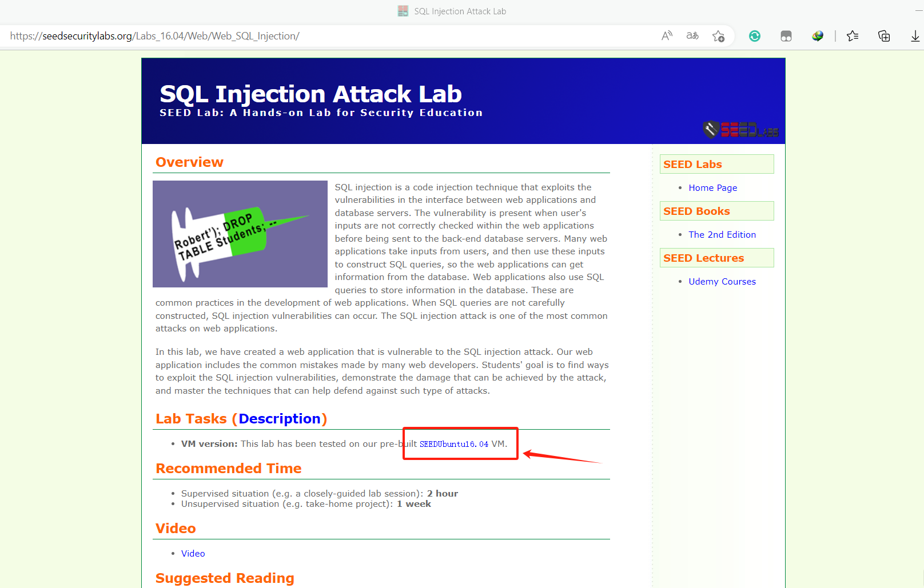924x588 pixels.
Task: Open the Downloads icon
Action: coord(915,36)
